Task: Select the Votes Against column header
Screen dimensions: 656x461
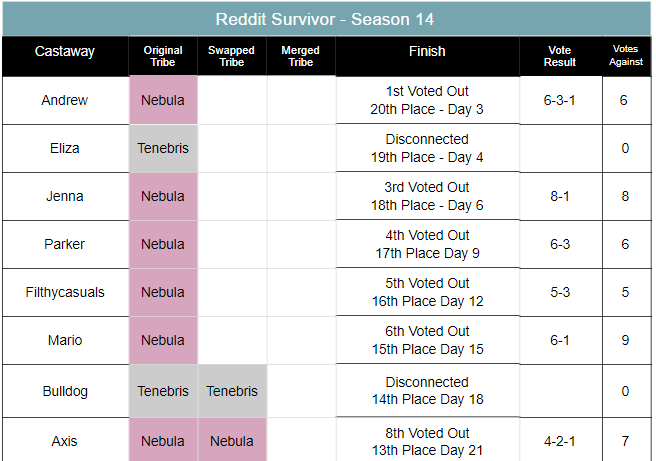Action: point(626,56)
